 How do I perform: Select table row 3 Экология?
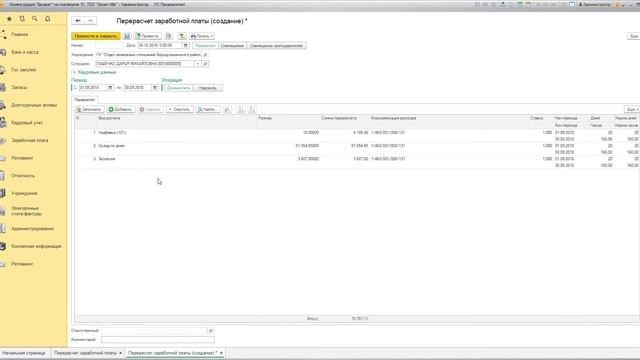[x=357, y=162]
